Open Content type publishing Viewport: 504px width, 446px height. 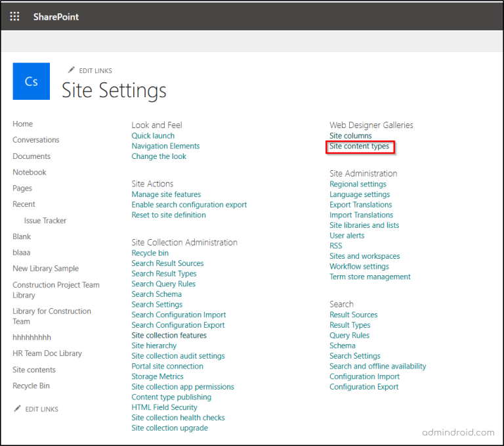pyautogui.click(x=171, y=397)
